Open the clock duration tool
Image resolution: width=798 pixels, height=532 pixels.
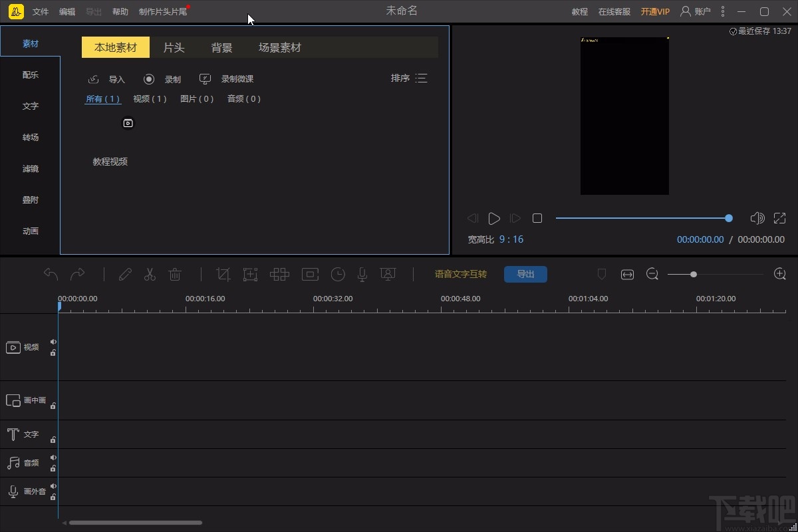click(x=338, y=274)
